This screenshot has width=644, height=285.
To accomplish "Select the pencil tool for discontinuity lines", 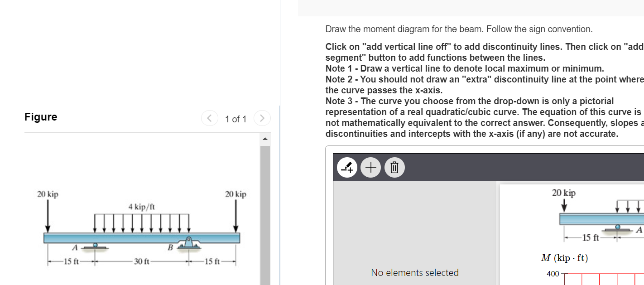I will tap(347, 167).
